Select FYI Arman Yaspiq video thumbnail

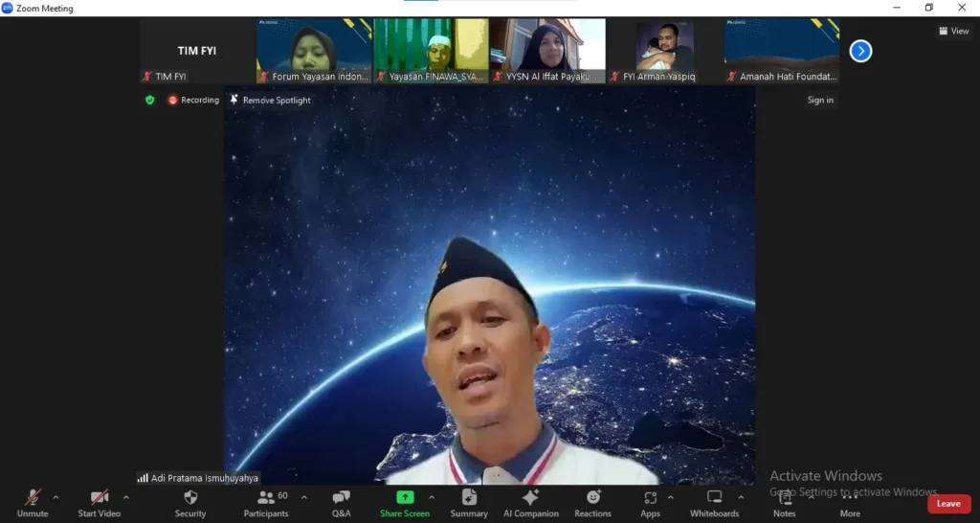[x=665, y=51]
